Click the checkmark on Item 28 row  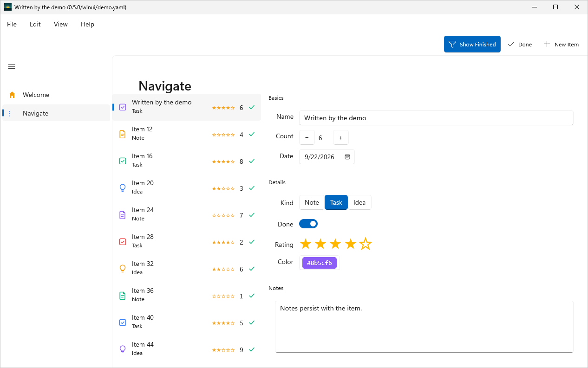(252, 242)
